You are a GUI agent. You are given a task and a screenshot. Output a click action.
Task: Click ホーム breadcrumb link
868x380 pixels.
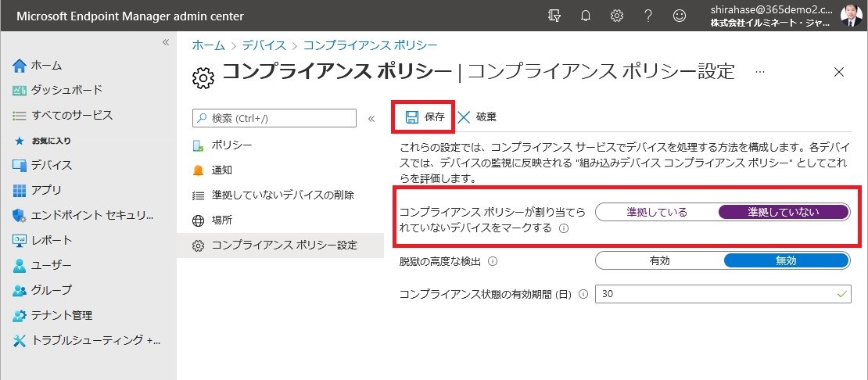208,46
